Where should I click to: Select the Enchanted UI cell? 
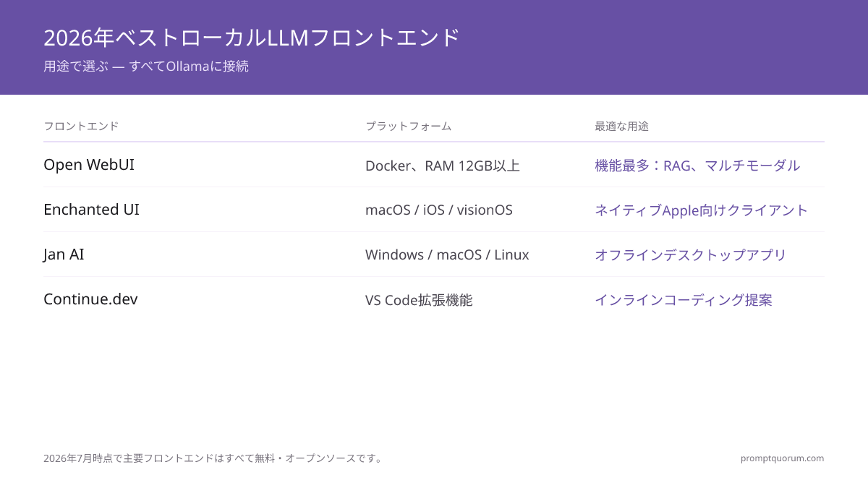click(x=91, y=210)
